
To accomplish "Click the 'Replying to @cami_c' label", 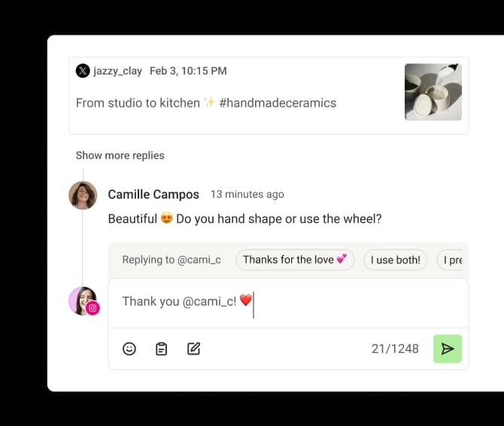I will coord(172,260).
